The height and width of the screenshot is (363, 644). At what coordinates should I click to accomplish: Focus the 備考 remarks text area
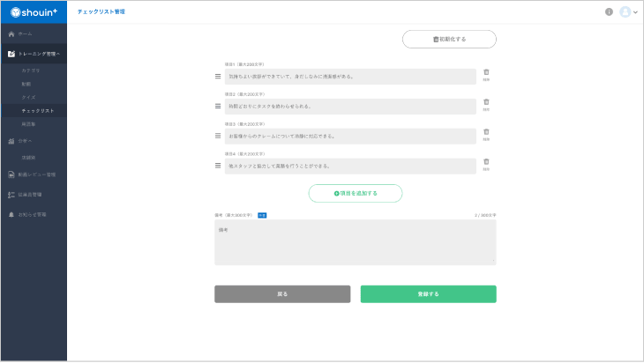click(x=355, y=242)
